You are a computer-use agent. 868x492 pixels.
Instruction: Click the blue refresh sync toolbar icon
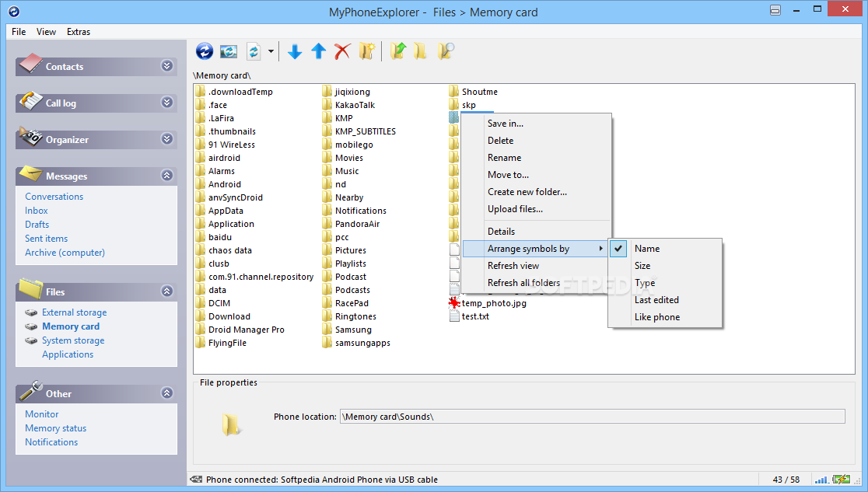click(x=205, y=51)
